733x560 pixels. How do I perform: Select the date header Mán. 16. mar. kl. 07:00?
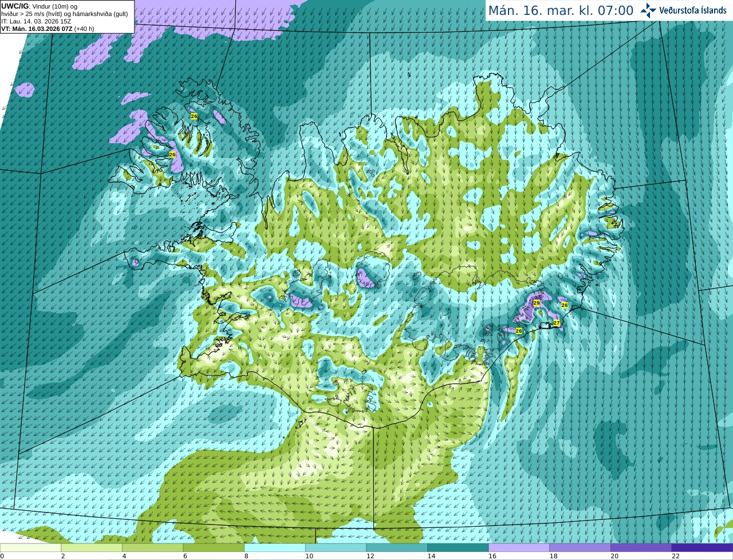tap(561, 10)
